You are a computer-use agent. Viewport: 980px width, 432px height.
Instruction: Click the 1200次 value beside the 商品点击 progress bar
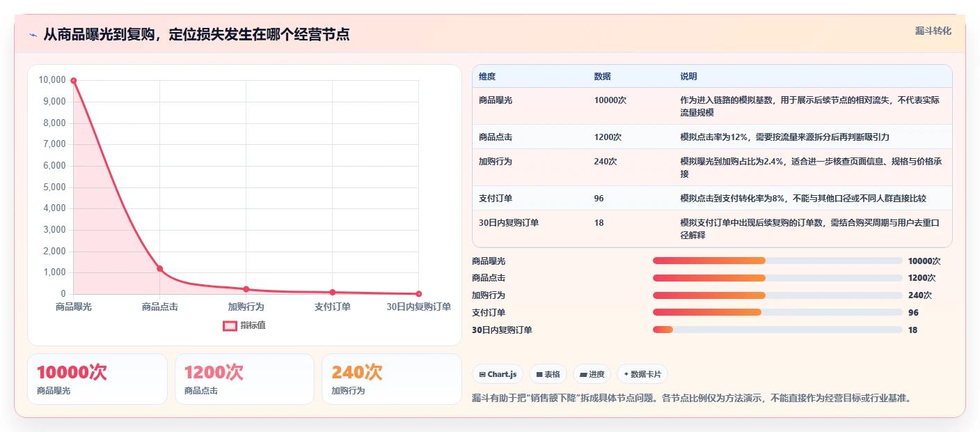coord(922,278)
